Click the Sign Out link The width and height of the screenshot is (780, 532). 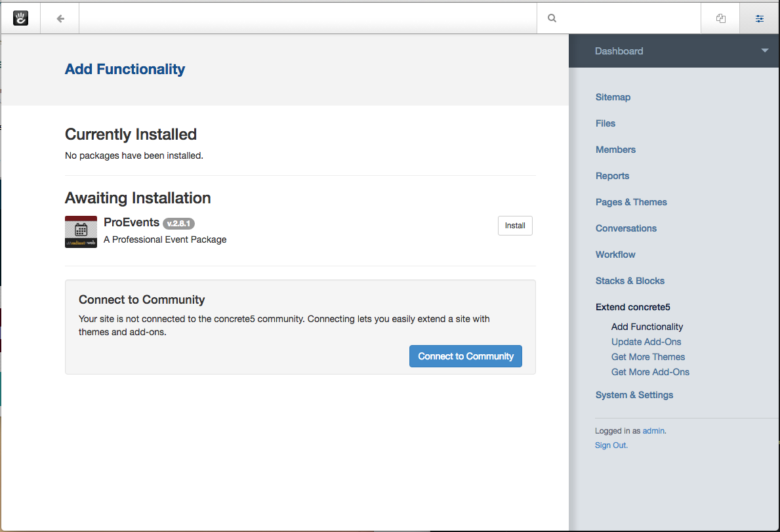(x=611, y=445)
